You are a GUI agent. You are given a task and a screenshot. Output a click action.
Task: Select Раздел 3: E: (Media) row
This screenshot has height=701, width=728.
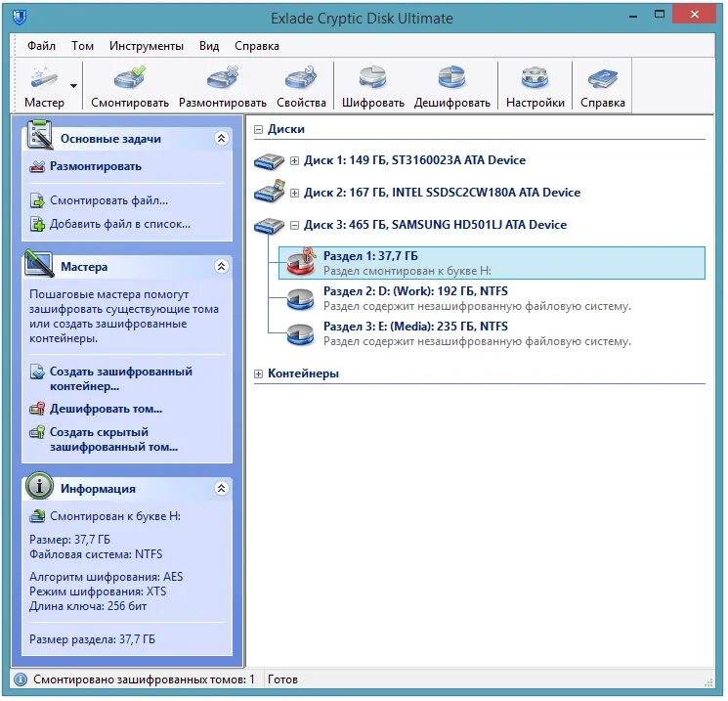click(492, 333)
